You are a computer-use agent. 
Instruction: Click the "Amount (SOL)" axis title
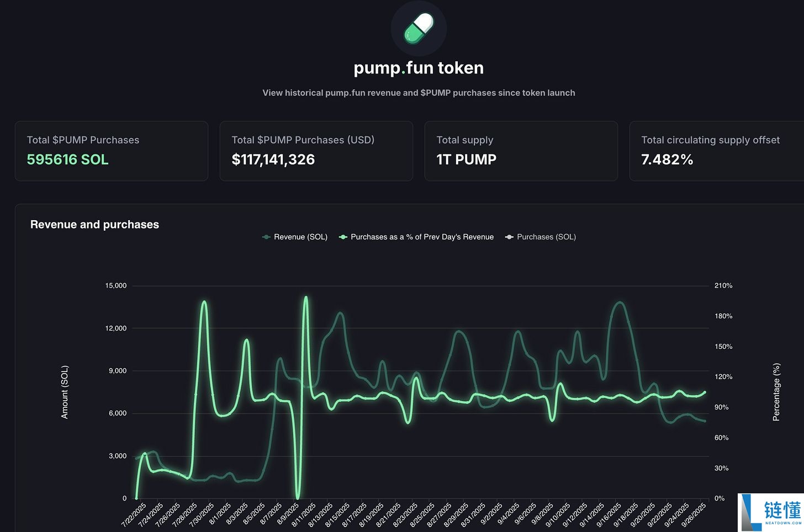click(65, 392)
